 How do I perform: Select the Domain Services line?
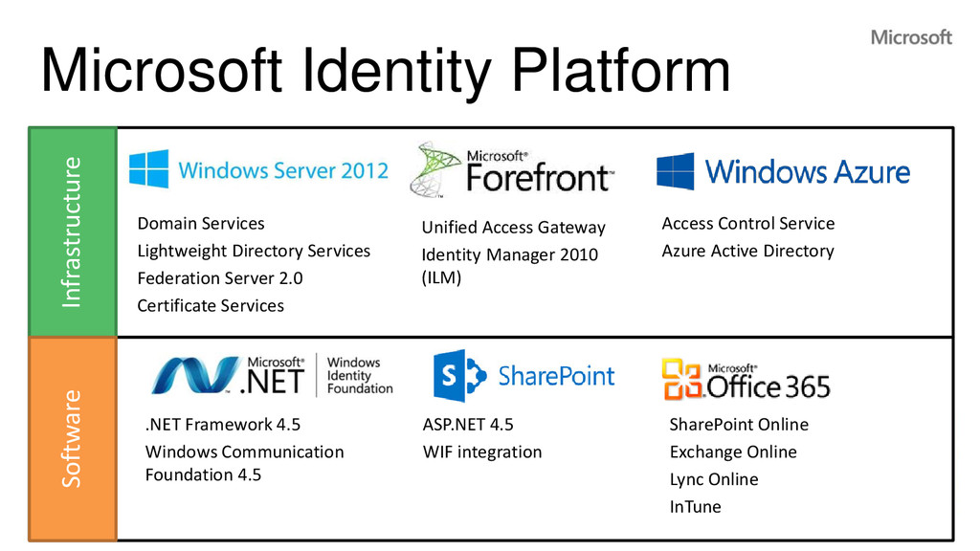[x=201, y=223]
